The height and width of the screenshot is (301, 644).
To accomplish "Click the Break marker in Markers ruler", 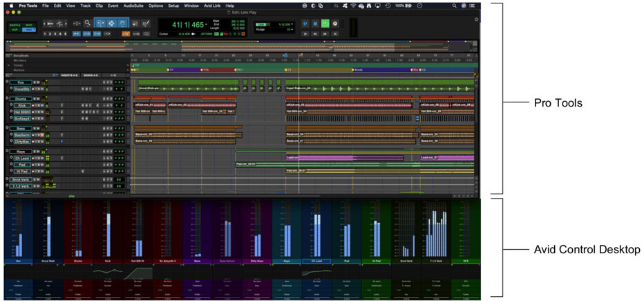I will (359, 70).
